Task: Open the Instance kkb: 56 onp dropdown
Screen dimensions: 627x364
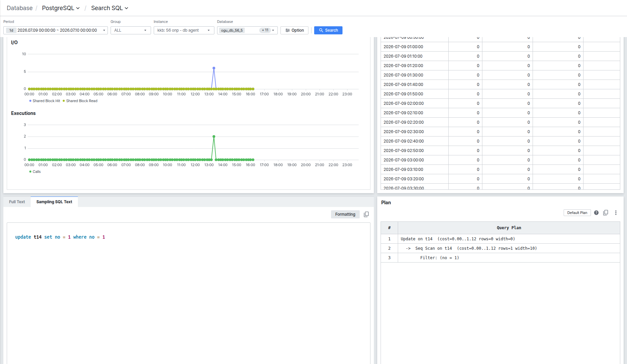Action: 184,30
